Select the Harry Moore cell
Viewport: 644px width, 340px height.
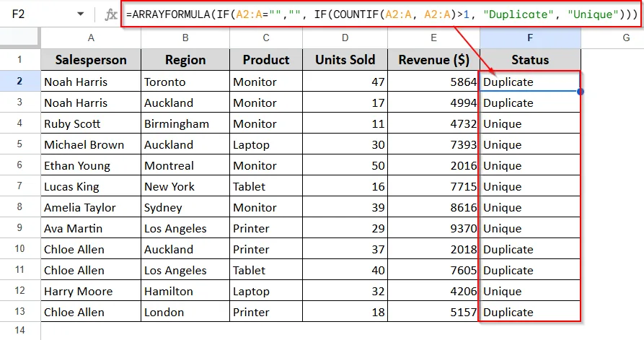click(x=91, y=291)
